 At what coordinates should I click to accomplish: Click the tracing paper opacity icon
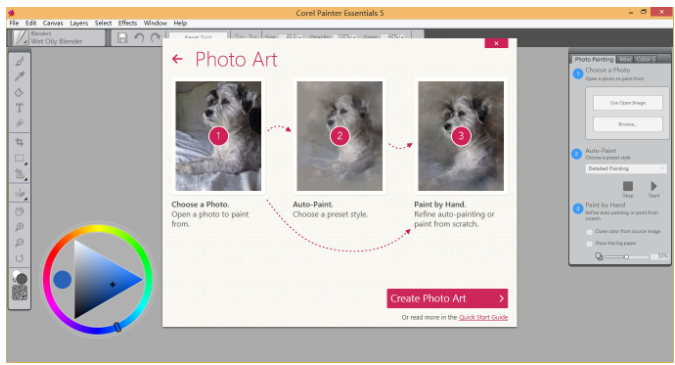point(599,257)
